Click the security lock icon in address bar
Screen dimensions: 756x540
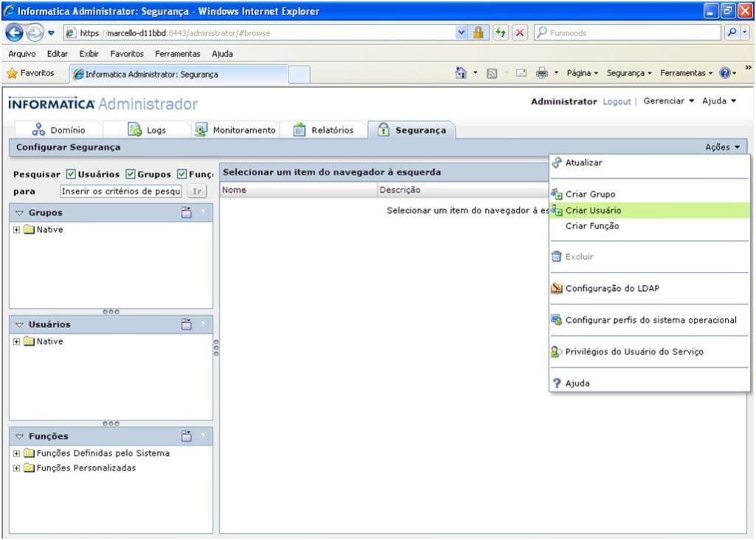[x=478, y=33]
